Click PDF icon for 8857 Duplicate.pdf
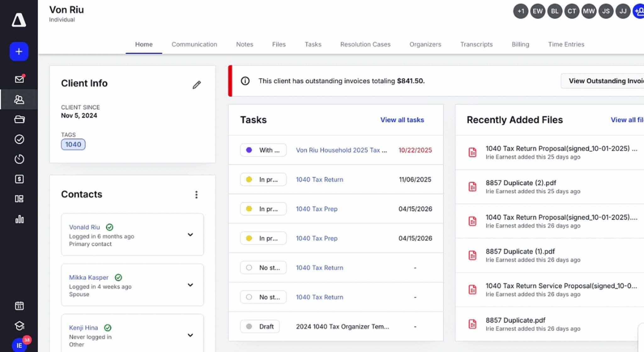Screen dimensions: 644x352 (472, 324)
